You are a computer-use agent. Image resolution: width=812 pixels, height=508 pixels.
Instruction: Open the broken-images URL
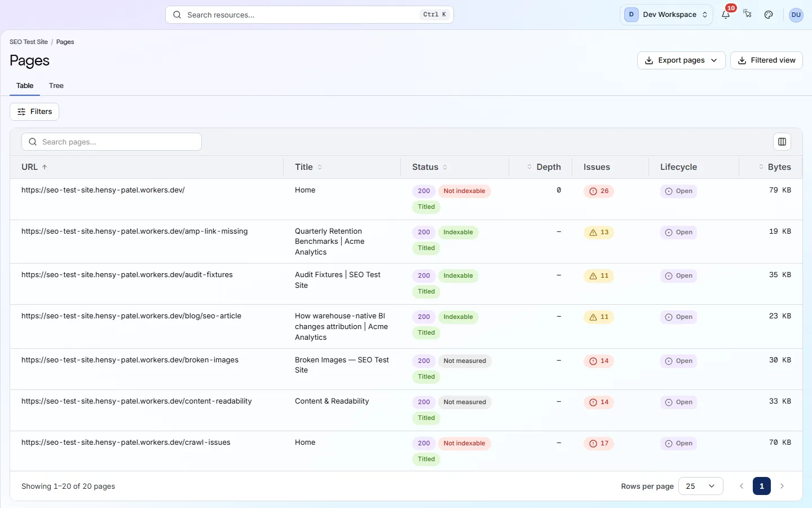(130, 360)
